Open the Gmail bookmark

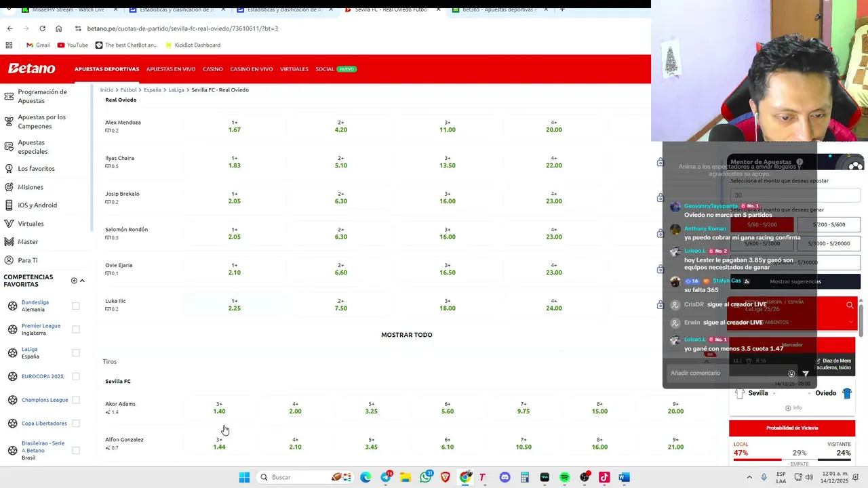(x=38, y=45)
